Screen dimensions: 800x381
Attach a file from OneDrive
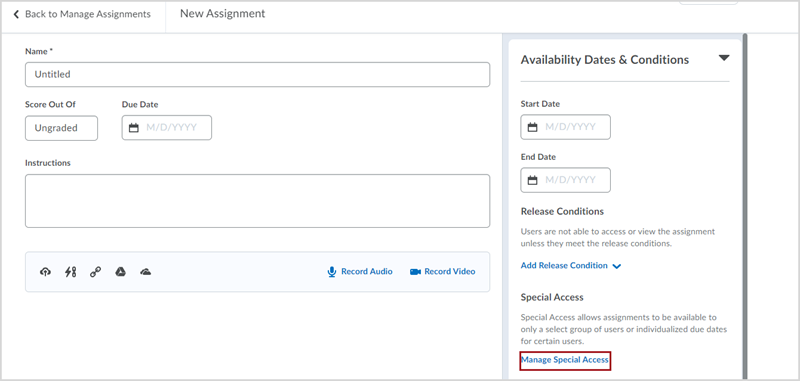145,272
